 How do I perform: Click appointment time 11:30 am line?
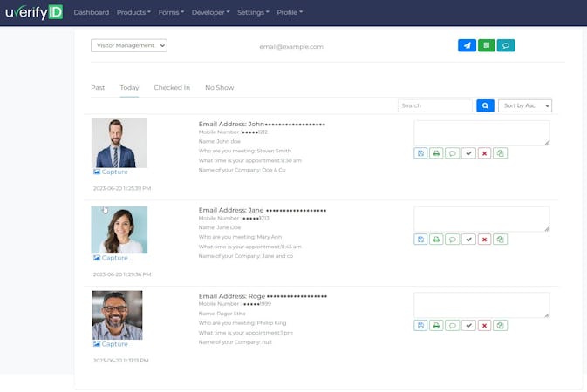249,160
